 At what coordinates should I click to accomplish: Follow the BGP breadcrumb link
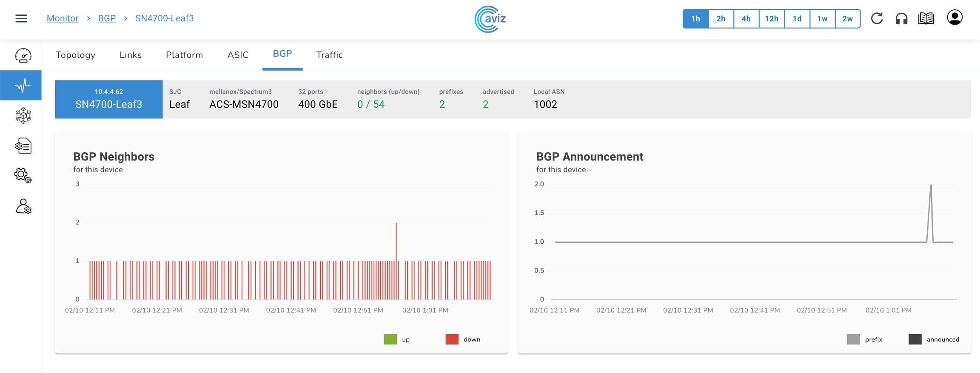[x=107, y=18]
